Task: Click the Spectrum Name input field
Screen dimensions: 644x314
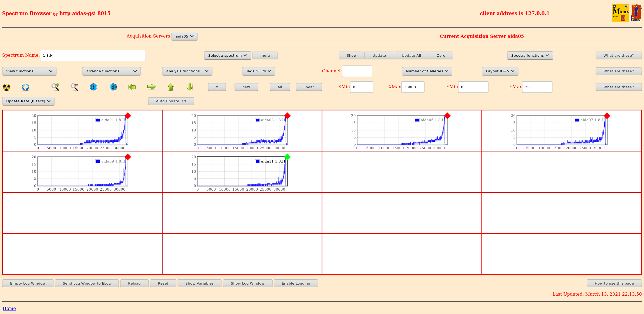Action: pyautogui.click(x=93, y=56)
